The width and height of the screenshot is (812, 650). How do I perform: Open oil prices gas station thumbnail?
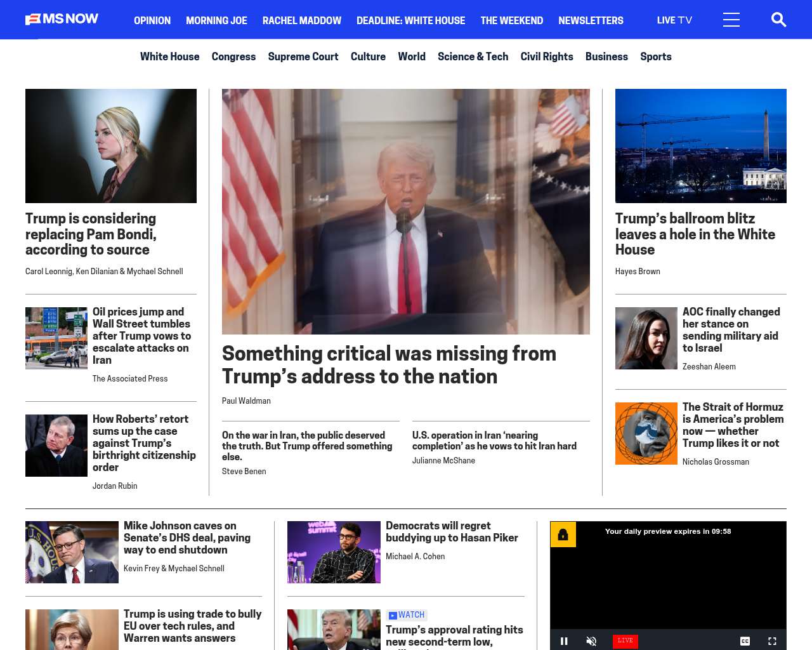coord(56,338)
